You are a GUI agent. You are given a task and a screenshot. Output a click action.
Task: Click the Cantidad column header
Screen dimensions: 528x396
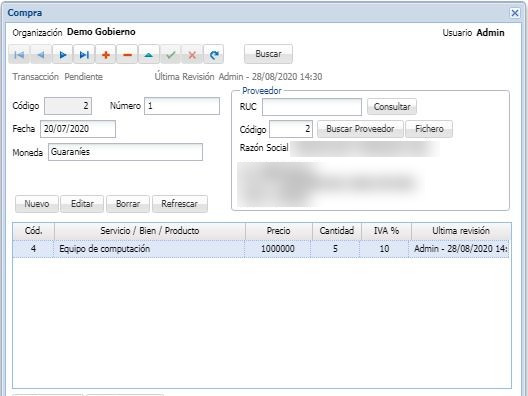pos(336,231)
